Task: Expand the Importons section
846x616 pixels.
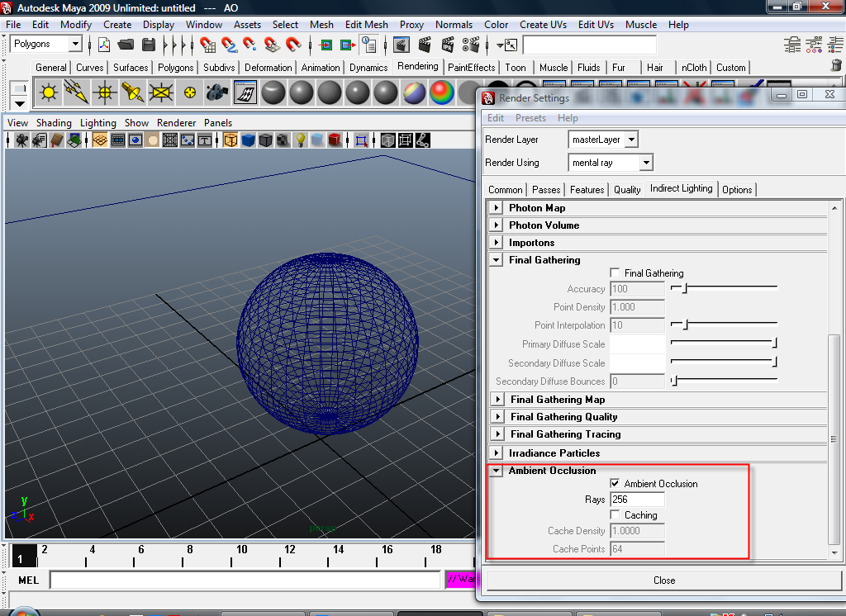Action: click(x=496, y=242)
